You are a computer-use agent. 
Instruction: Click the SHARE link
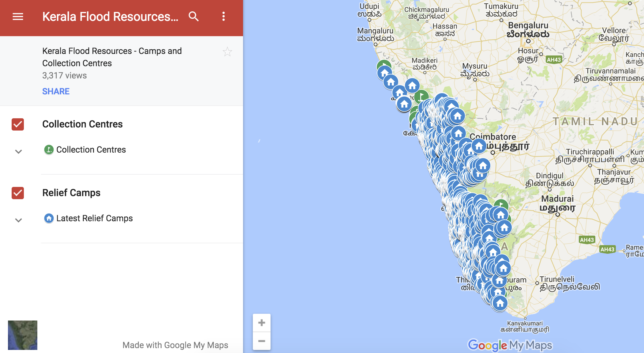pyautogui.click(x=56, y=91)
